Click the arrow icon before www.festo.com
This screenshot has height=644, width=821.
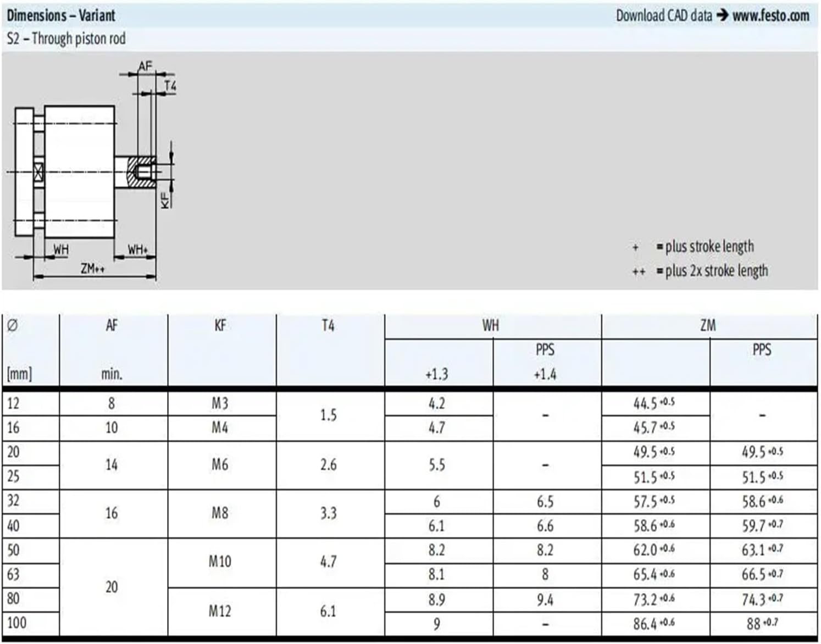(721, 15)
